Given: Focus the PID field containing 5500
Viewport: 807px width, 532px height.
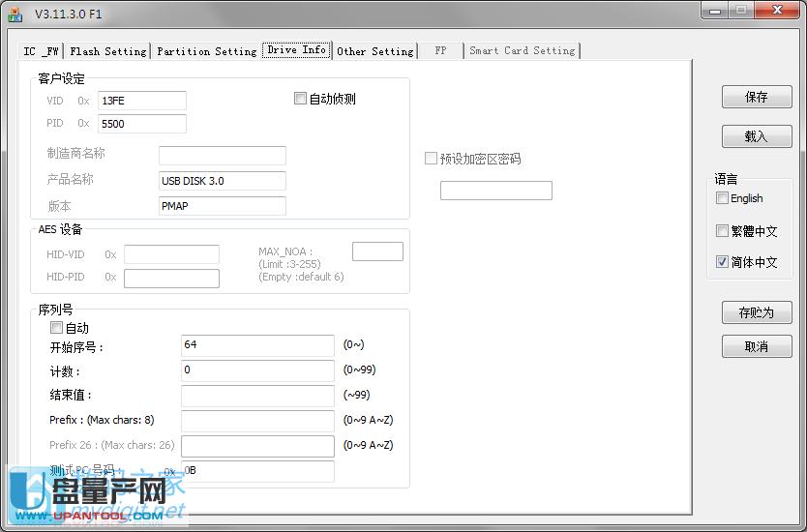Looking at the screenshot, I should click(x=141, y=124).
